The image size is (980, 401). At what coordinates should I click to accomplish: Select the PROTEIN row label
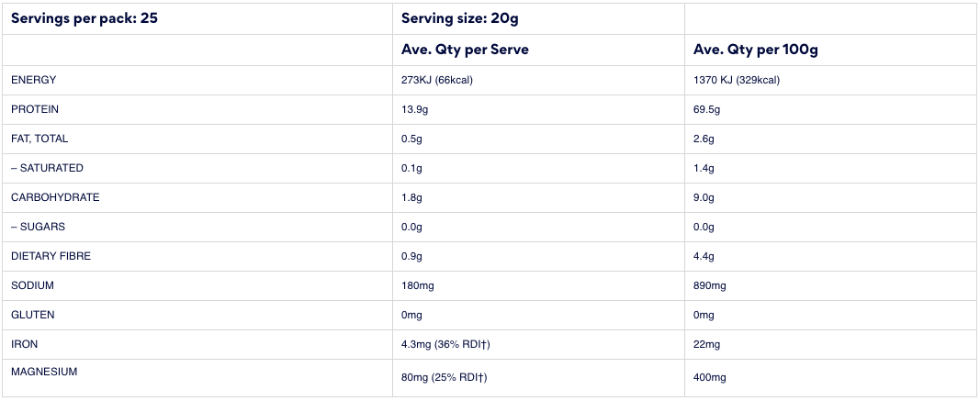click(x=35, y=109)
